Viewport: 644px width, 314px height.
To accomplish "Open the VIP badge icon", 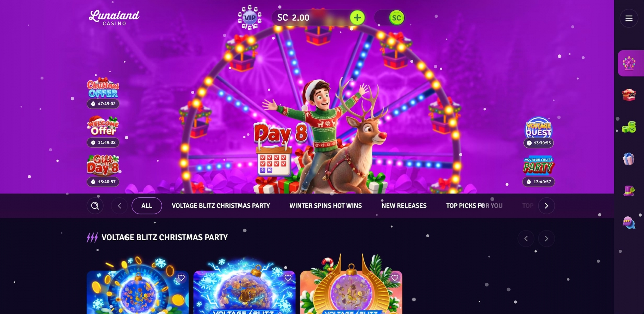I will coord(250,18).
